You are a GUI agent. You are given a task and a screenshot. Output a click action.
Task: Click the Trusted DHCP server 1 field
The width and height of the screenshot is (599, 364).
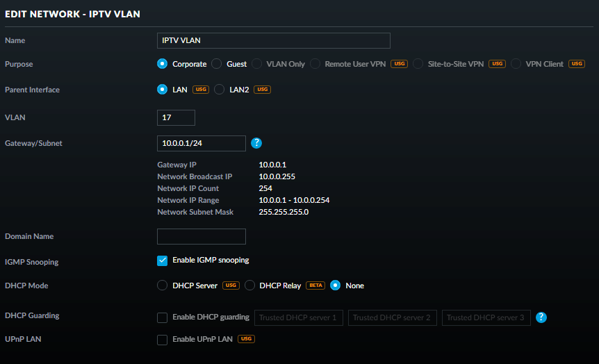(x=298, y=317)
